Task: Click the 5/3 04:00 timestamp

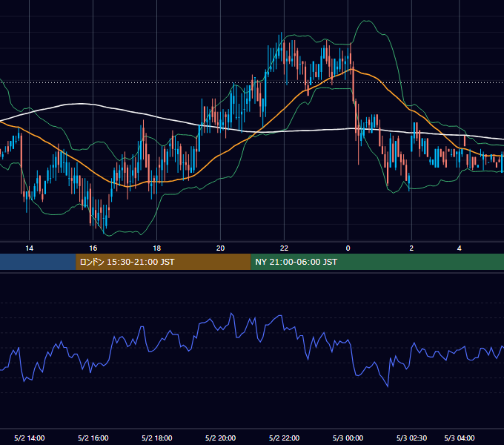Action: (x=460, y=438)
